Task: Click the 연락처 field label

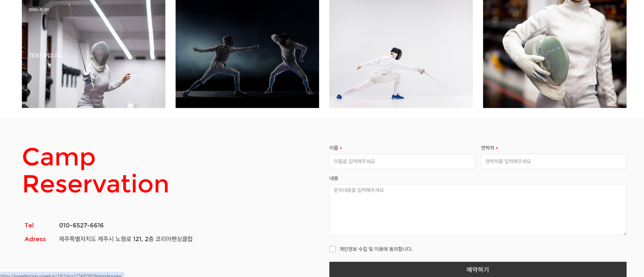Action: tap(487, 148)
